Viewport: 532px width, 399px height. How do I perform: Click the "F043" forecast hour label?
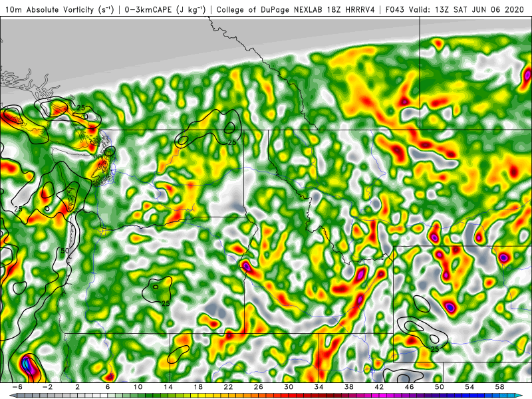click(x=395, y=10)
